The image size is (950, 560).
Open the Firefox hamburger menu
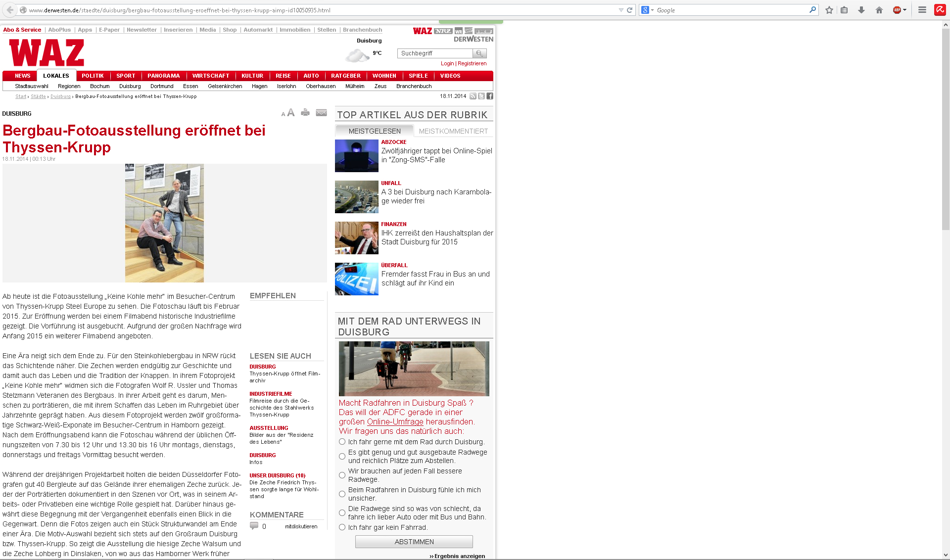(x=922, y=10)
